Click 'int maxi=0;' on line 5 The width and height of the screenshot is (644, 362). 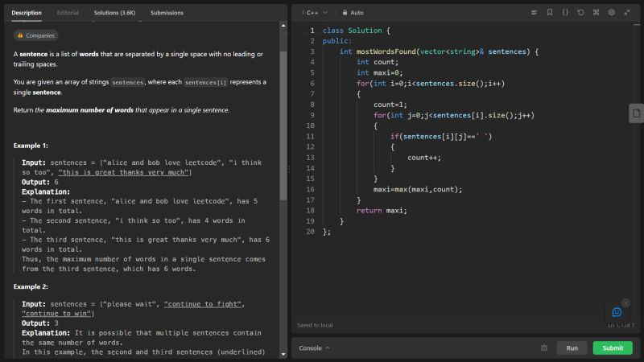[379, 72]
